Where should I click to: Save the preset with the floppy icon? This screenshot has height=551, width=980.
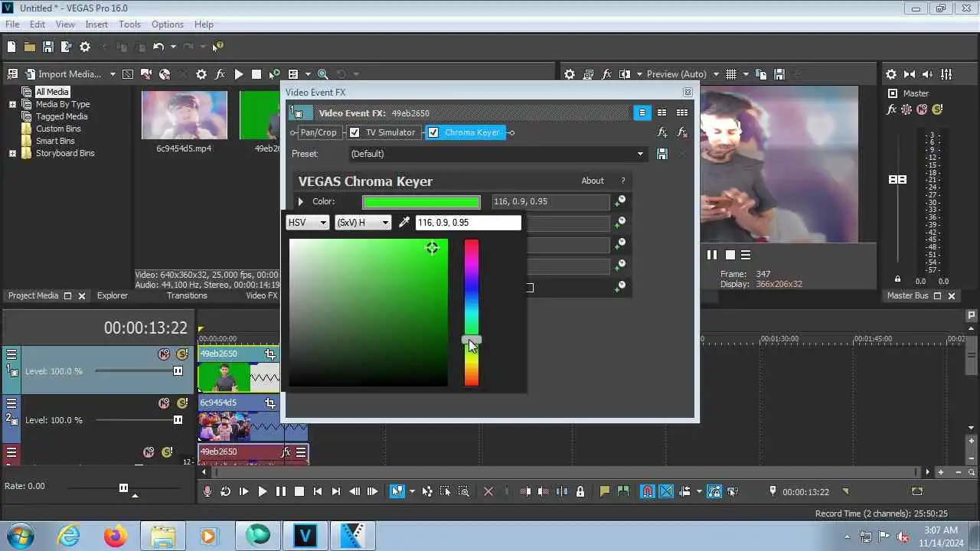[662, 154]
